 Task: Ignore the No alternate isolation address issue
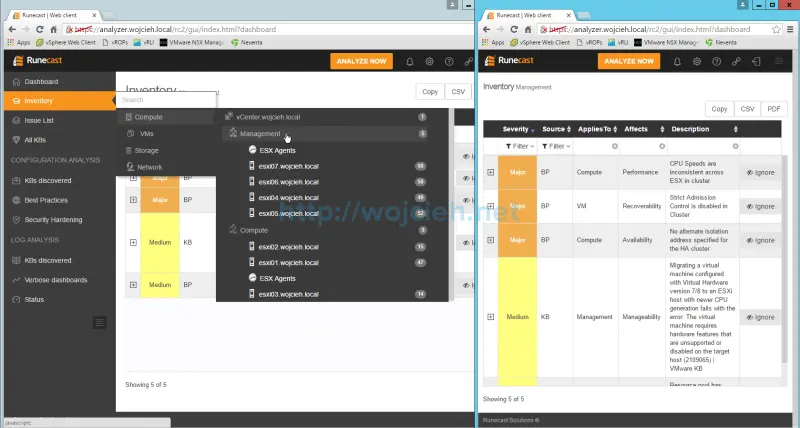pos(760,240)
